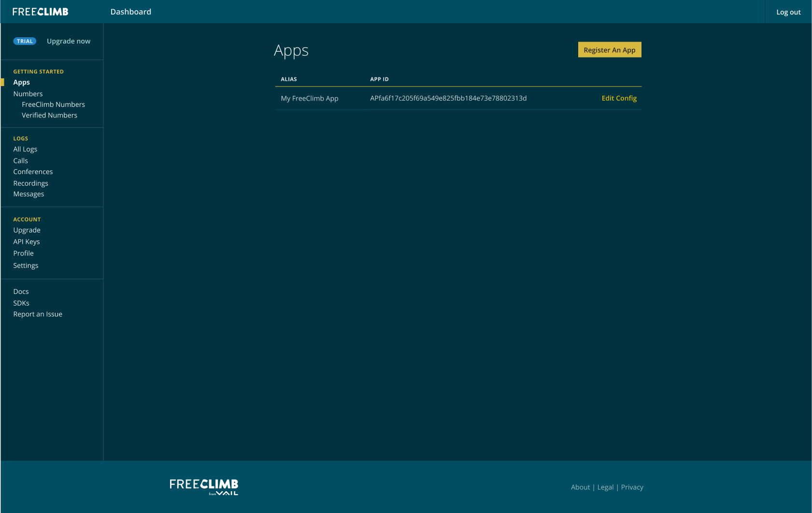
Task: Click the Apps page heading
Action: click(x=291, y=51)
